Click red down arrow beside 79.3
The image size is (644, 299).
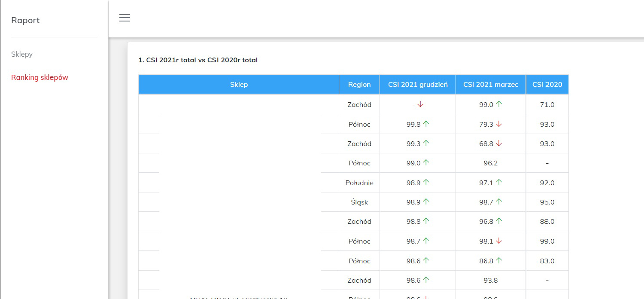[499, 124]
